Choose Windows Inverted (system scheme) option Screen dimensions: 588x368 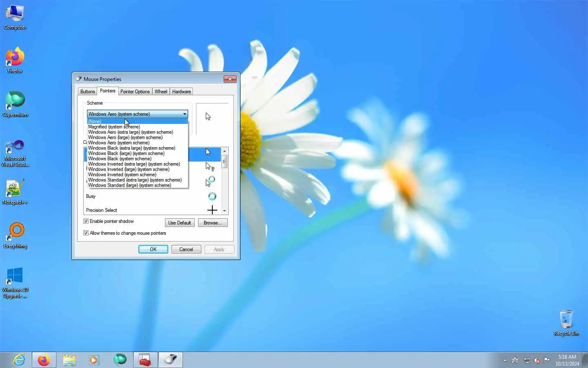138,175
